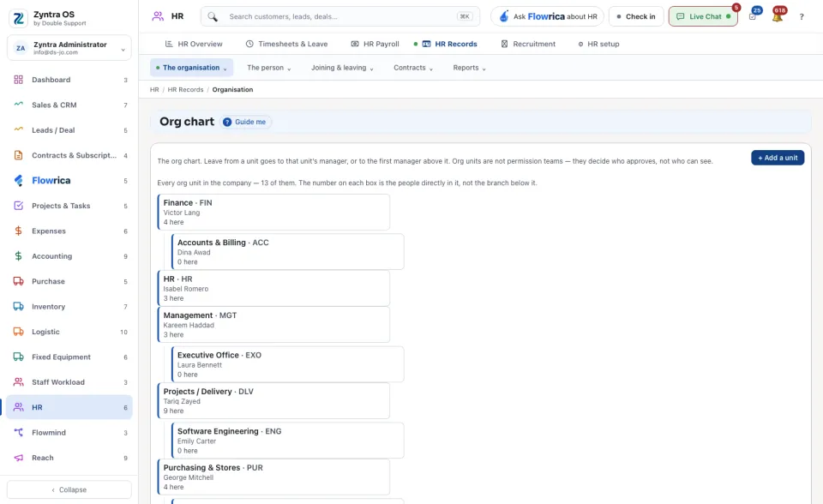Focus the search customers, leads, deals field
Viewport: 823px width, 504px height.
pyautogui.click(x=340, y=17)
